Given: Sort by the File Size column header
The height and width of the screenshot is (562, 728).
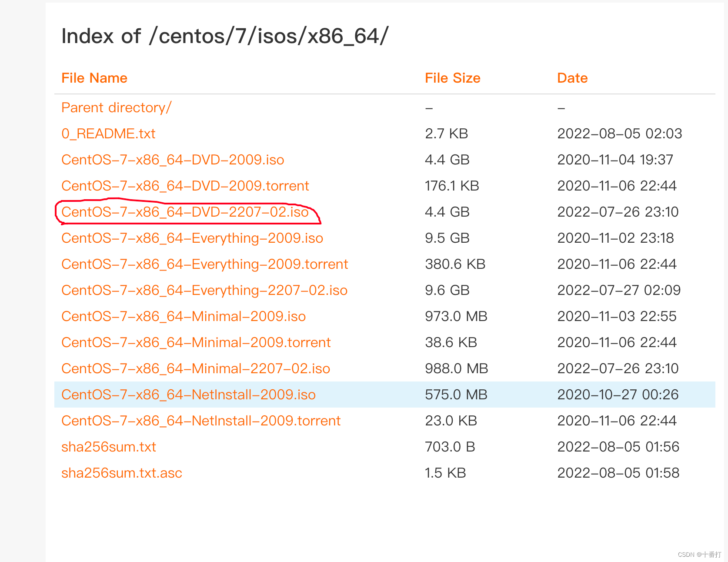Looking at the screenshot, I should pyautogui.click(x=453, y=78).
